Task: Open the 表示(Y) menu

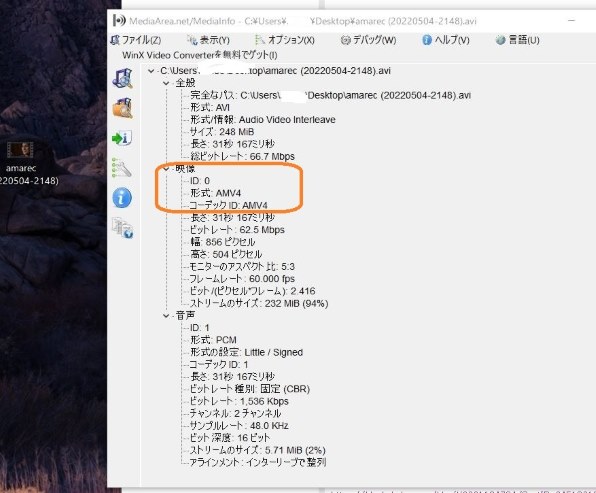Action: point(208,40)
